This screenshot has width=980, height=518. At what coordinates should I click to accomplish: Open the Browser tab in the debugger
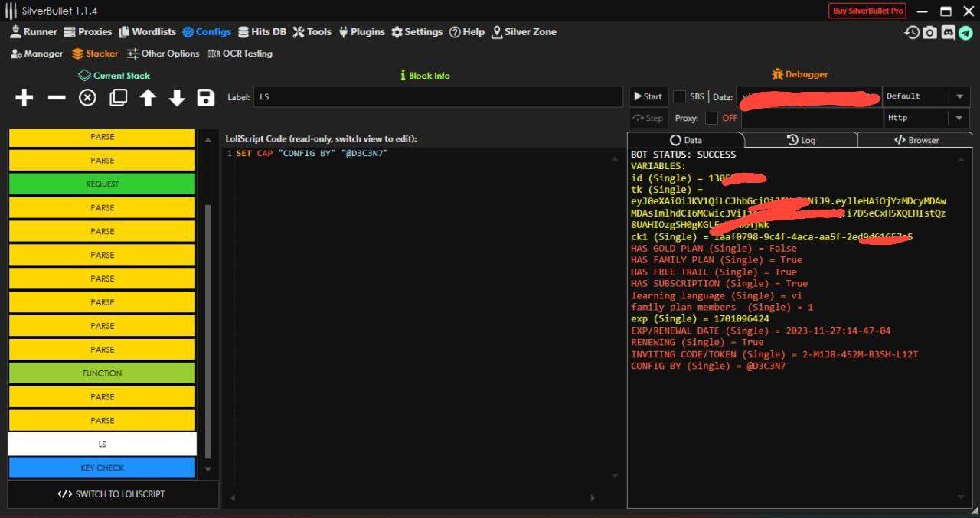point(916,140)
